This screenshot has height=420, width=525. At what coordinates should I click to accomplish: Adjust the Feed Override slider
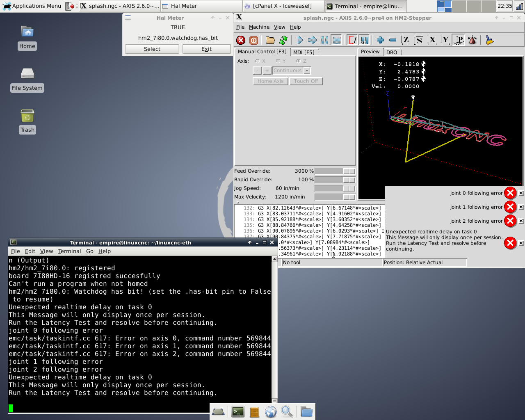click(335, 171)
